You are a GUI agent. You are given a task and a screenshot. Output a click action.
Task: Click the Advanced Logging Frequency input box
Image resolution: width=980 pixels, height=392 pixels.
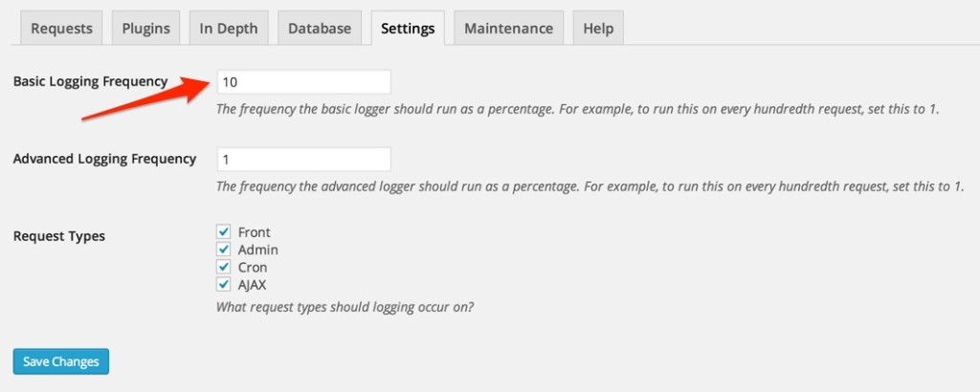pyautogui.click(x=303, y=159)
